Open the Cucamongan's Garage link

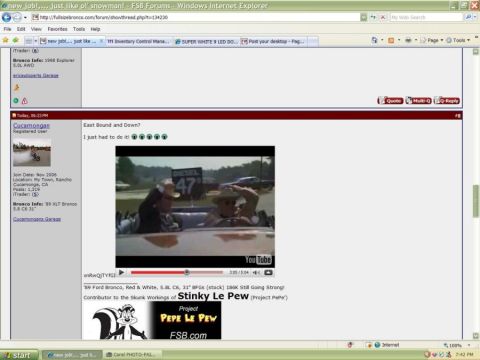click(x=37, y=219)
